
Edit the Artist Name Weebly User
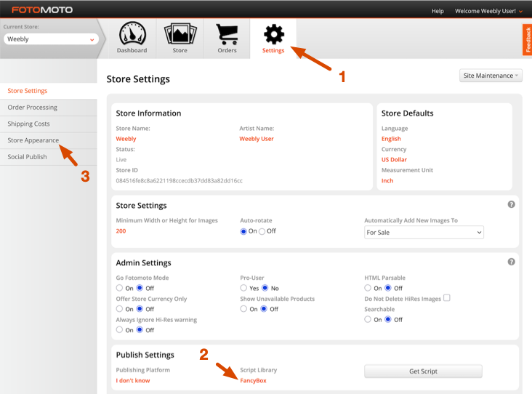[257, 139]
